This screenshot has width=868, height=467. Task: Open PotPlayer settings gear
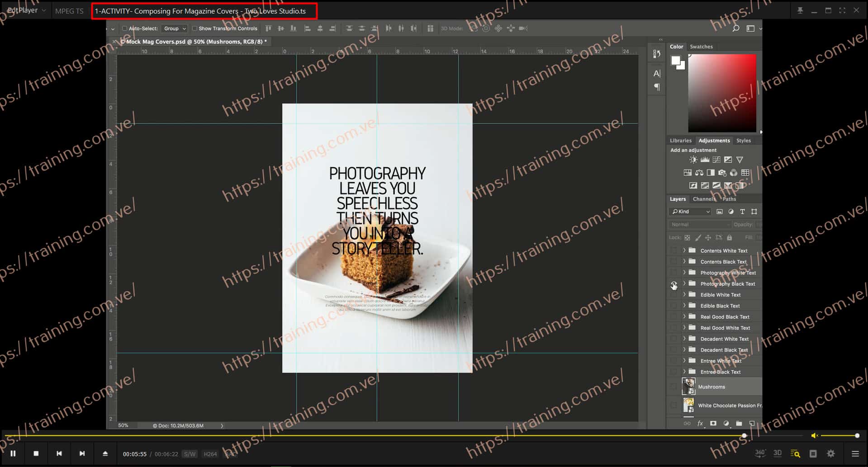click(x=830, y=453)
